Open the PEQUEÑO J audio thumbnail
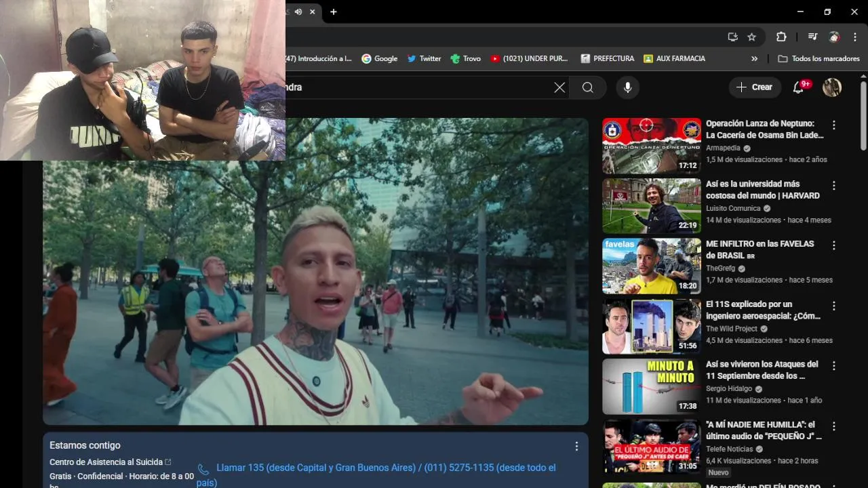 (652, 446)
